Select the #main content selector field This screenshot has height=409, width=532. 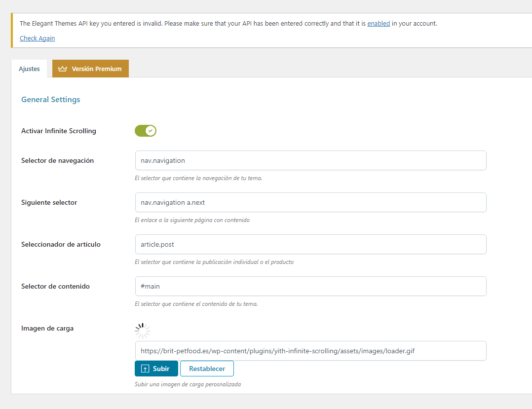point(311,286)
